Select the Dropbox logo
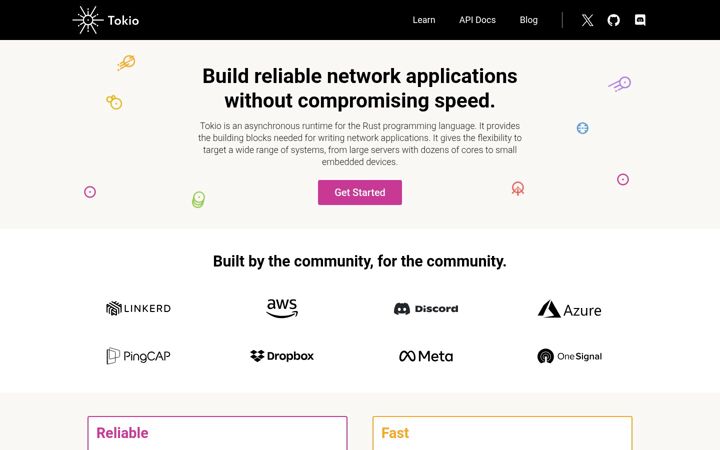 tap(282, 356)
